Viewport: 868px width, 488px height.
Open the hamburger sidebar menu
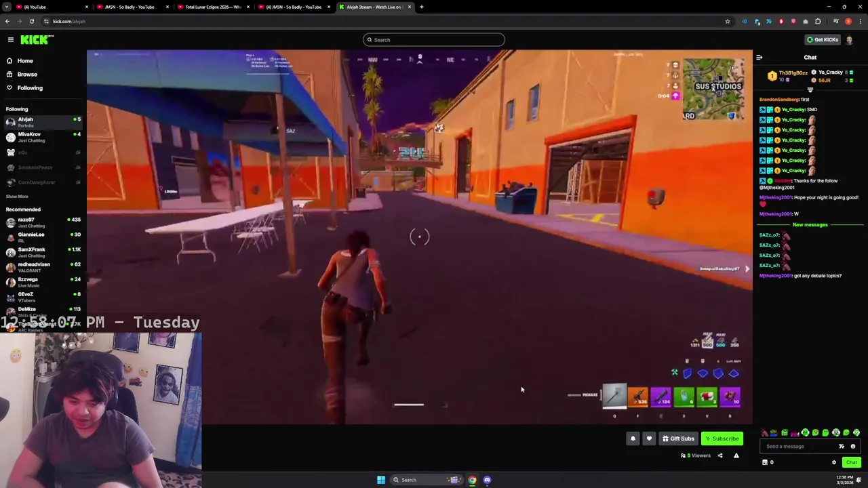pos(11,40)
